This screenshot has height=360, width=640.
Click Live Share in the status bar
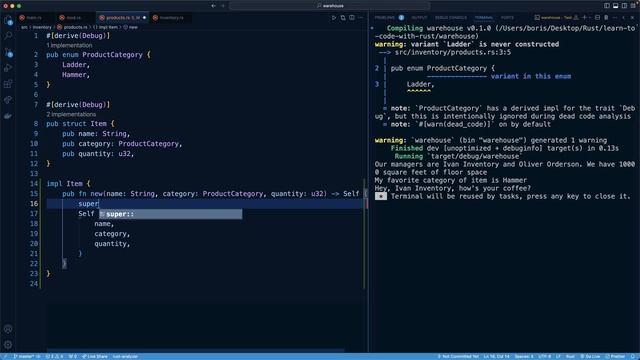coord(95,356)
